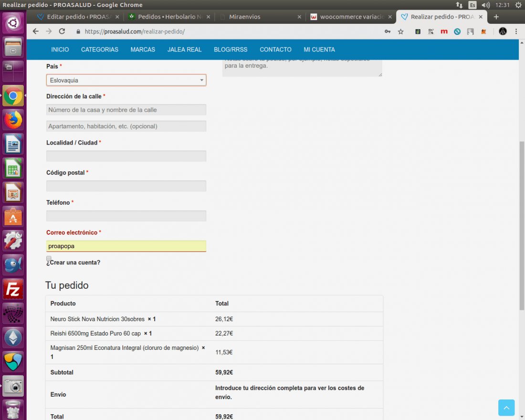The width and height of the screenshot is (525, 420).
Task: Click the order notes textarea
Action: 302,68
